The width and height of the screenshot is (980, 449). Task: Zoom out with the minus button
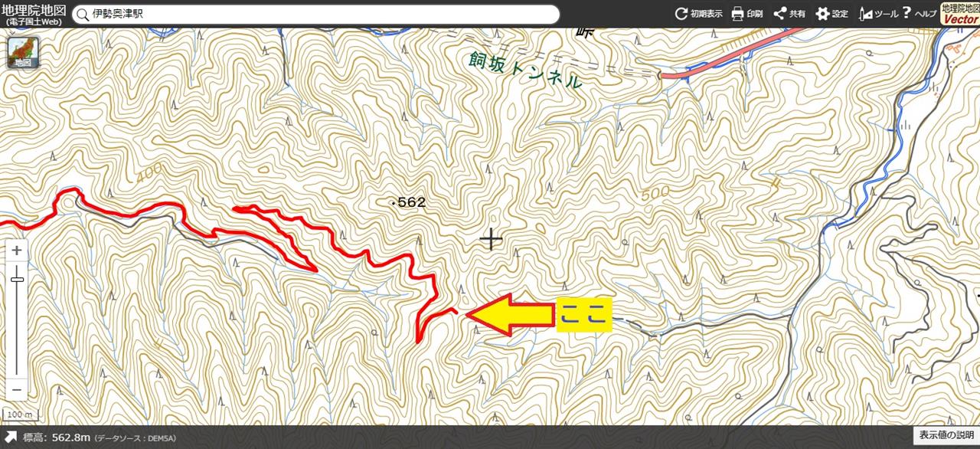click(17, 389)
